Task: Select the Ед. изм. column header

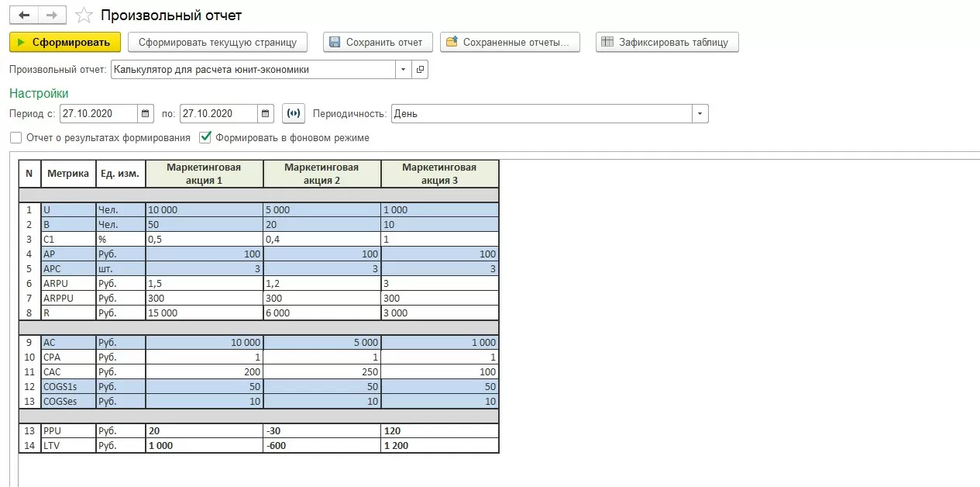Action: pyautogui.click(x=120, y=174)
